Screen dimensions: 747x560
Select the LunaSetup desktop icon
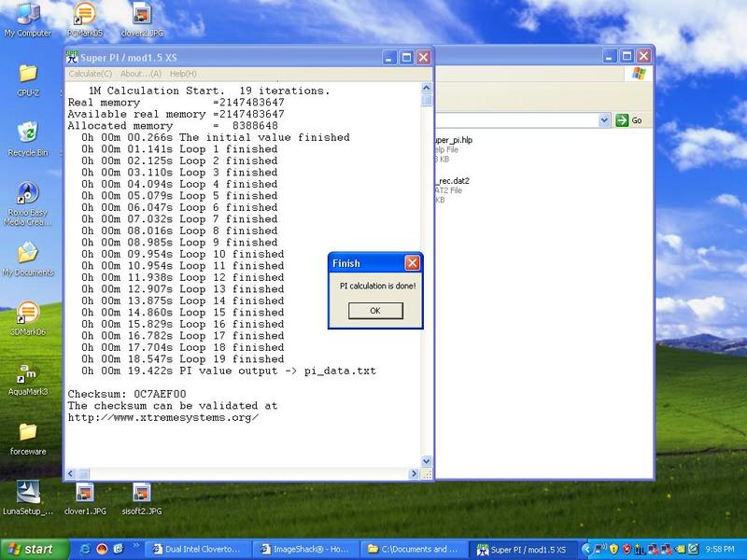coord(28,498)
